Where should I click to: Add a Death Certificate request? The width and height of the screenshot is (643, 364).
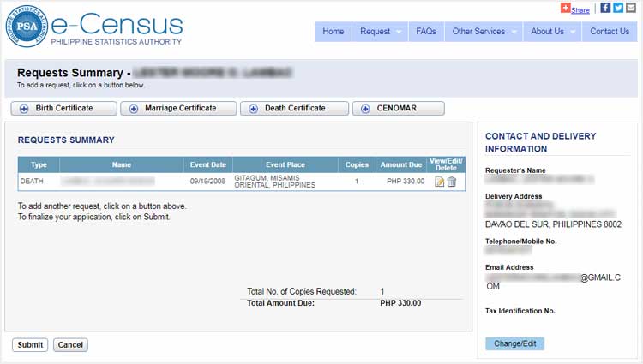[x=294, y=109]
